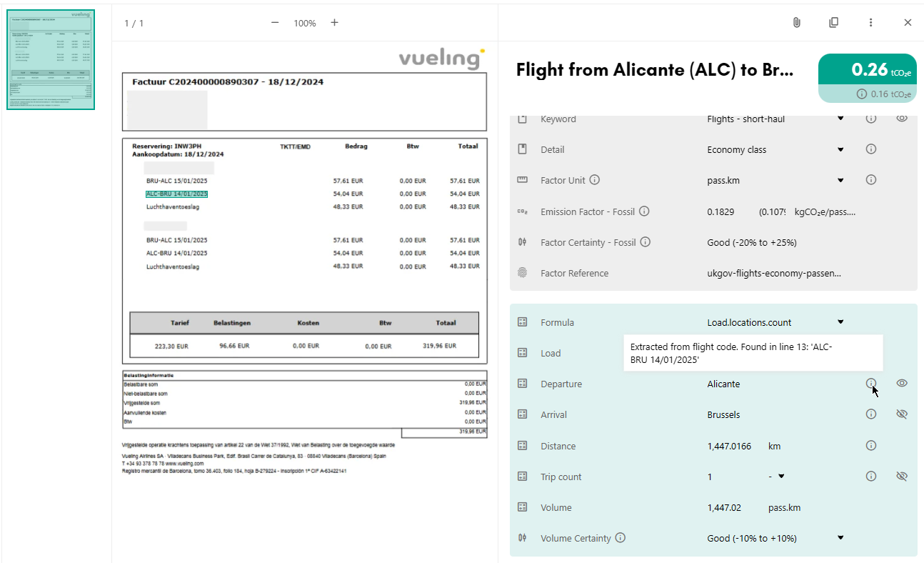This screenshot has height=563, width=924.
Task: Open the three-dot more options menu
Action: pyautogui.click(x=870, y=23)
